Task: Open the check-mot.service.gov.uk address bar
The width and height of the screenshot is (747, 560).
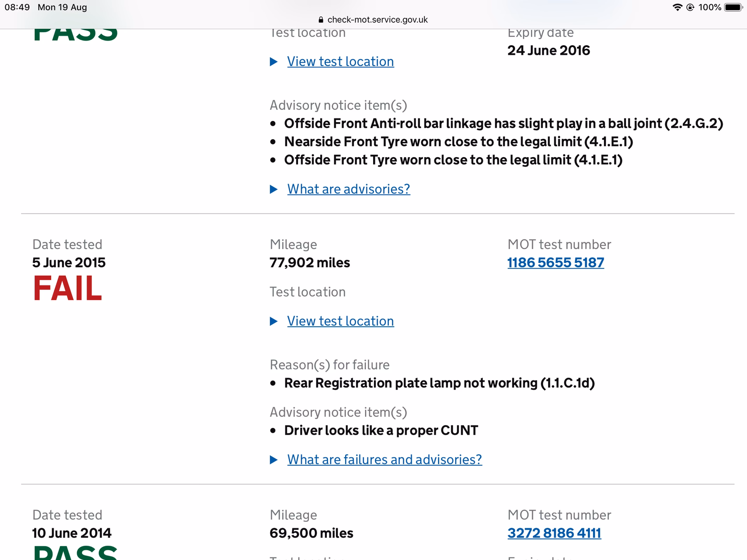Action: (x=377, y=20)
